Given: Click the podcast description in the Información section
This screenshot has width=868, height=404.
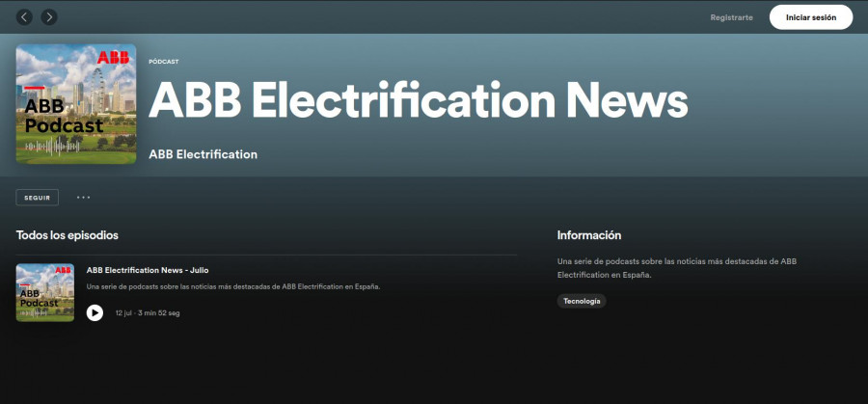Looking at the screenshot, I should click(676, 268).
